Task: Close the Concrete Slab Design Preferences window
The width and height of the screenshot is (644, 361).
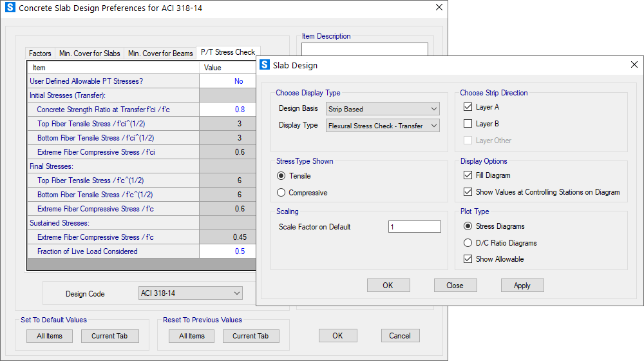Action: [x=439, y=8]
